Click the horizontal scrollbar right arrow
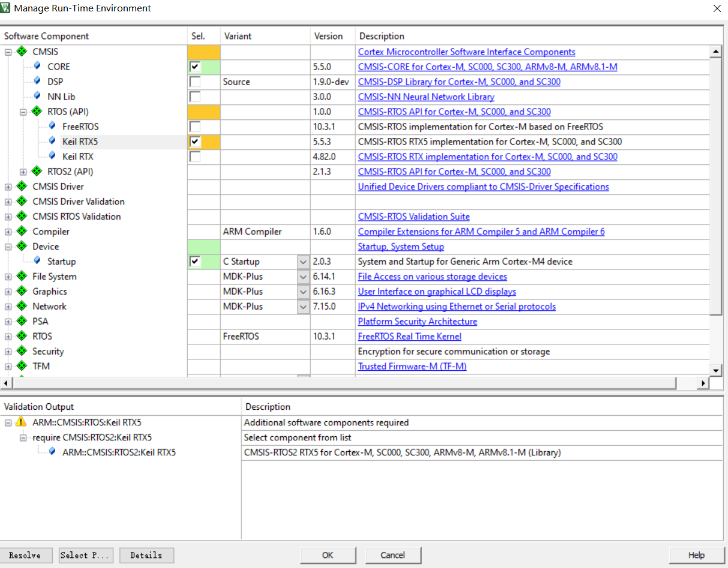728x568 pixels. click(703, 383)
